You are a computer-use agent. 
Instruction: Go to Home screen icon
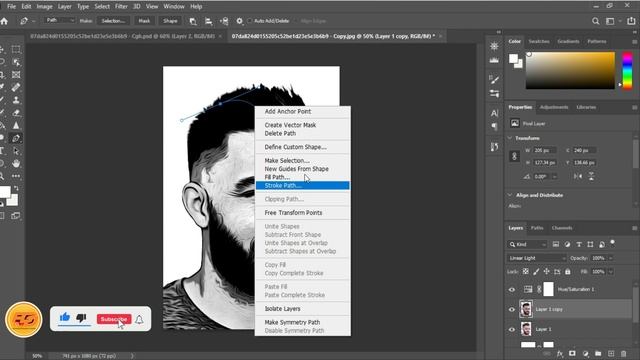(x=4, y=21)
